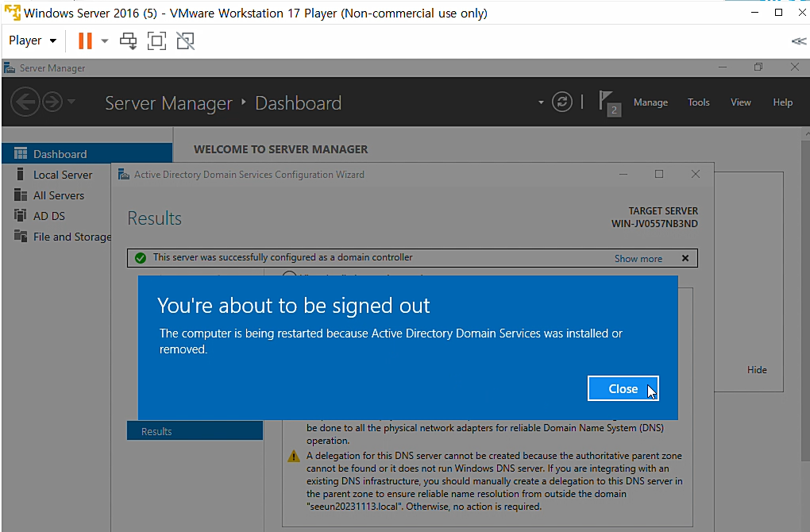This screenshot has width=810, height=532.
Task: Close the AD DS Configuration Wizard window
Action: coord(696,174)
